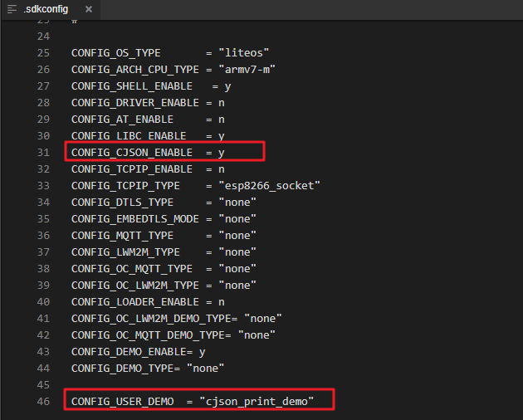523x420 pixels.
Task: Click the CONFIG_EMBEDTLS_MODE "none" line
Action: point(164,219)
